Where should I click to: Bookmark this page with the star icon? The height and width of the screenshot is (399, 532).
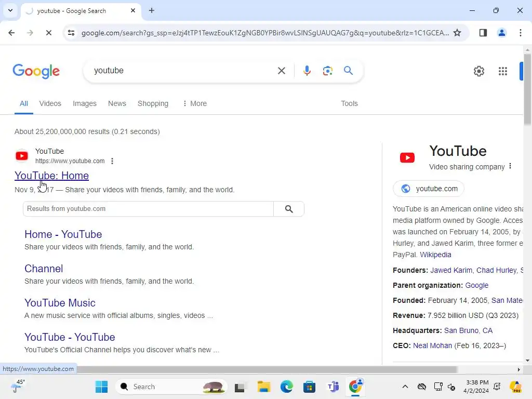pos(457,33)
